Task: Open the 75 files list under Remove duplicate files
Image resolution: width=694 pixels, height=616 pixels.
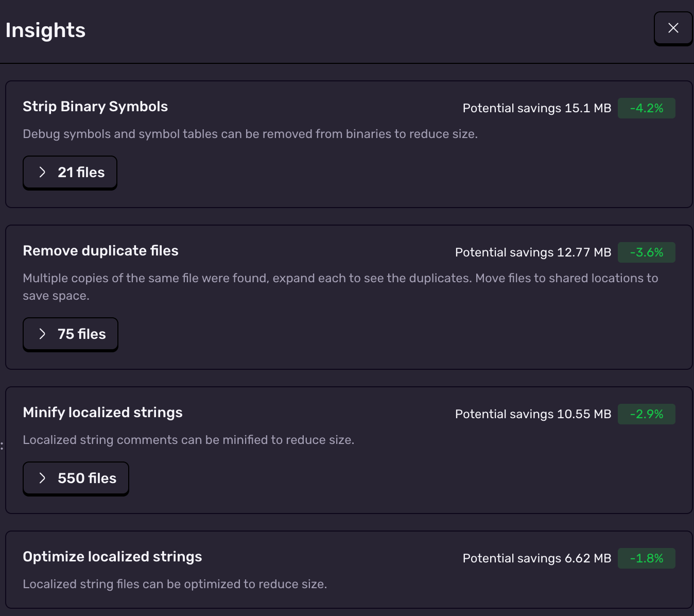Action: click(70, 334)
